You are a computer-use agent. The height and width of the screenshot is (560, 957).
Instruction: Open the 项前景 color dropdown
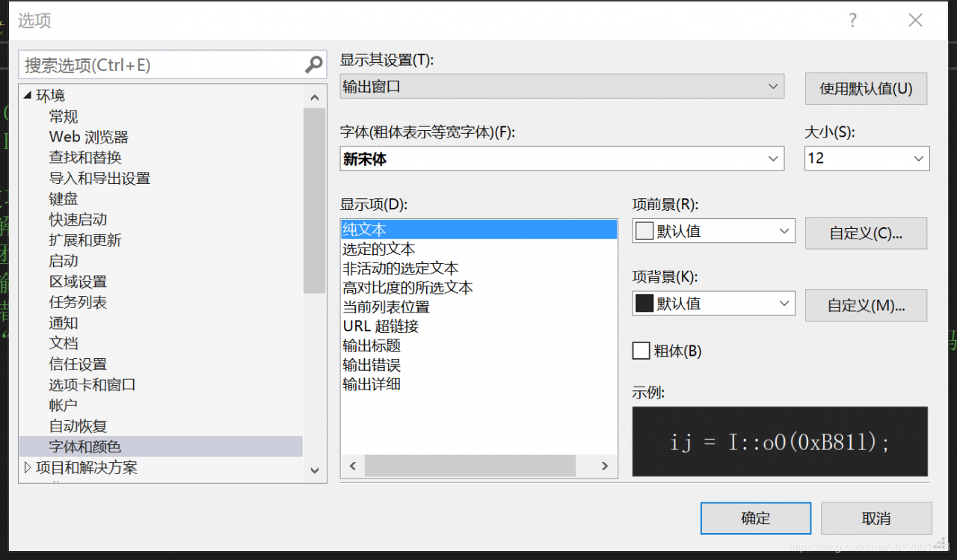click(713, 231)
